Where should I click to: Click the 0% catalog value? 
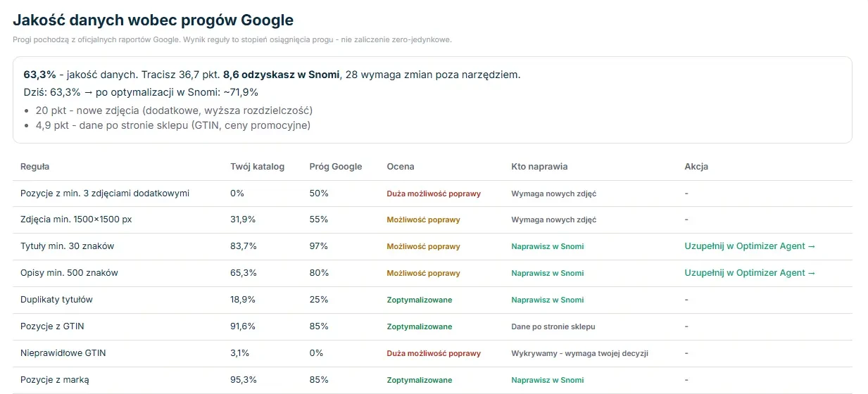coord(237,193)
